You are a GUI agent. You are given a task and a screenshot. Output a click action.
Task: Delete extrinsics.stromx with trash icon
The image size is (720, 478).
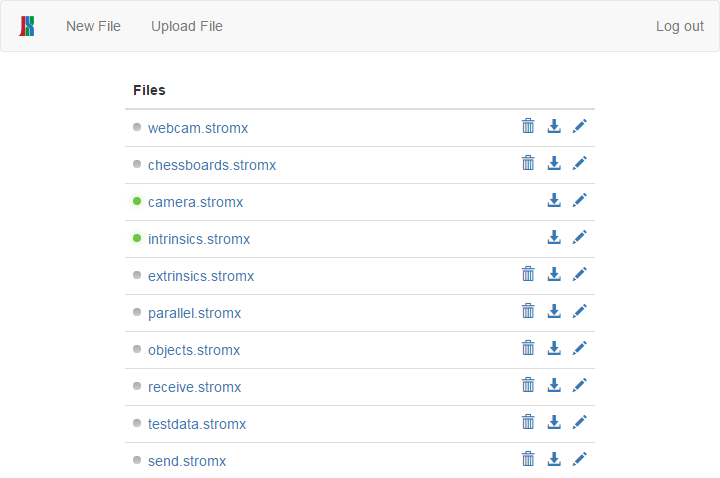(x=528, y=274)
